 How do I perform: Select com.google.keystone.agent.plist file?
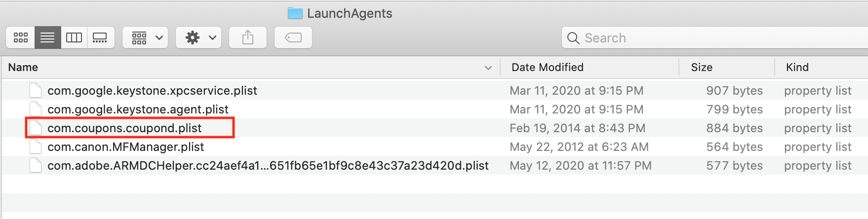point(138,109)
